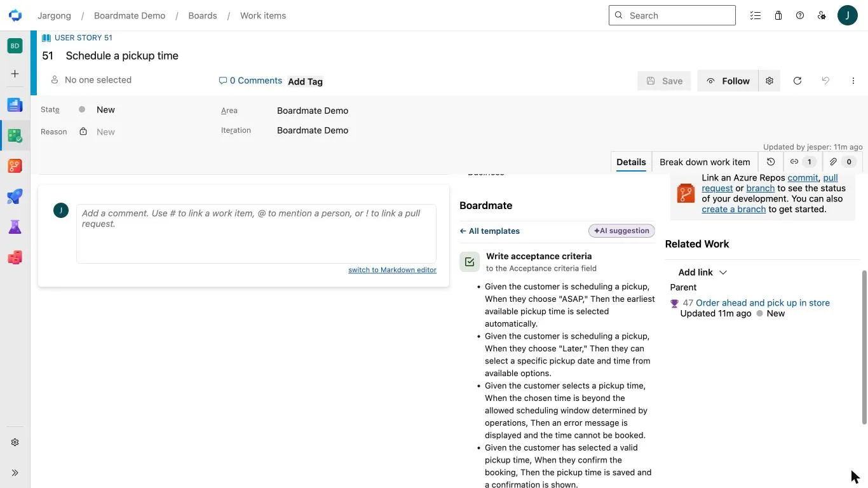Click the Add Tag button
Viewport: 868px width, 488px height.
click(306, 81)
